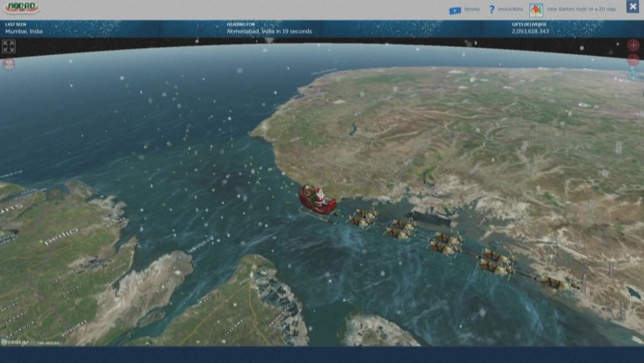This screenshot has width=644, height=363.
Task: Click the reindeer pair directly behind the sleigh
Action: (363, 218)
